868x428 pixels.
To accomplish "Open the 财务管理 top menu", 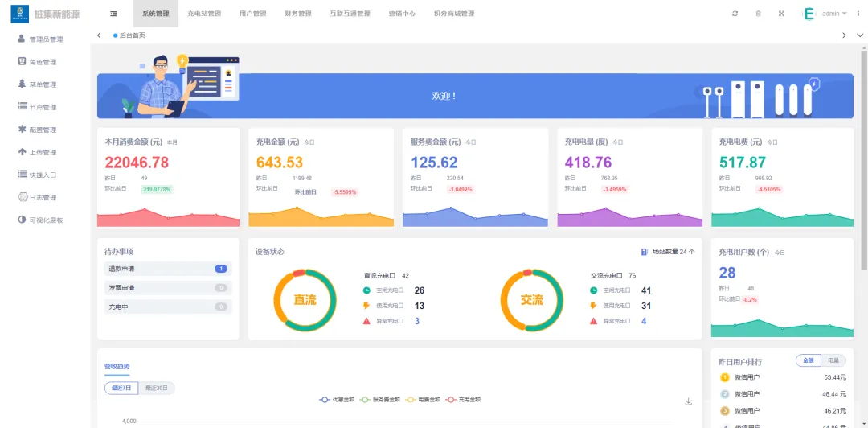I will [298, 14].
